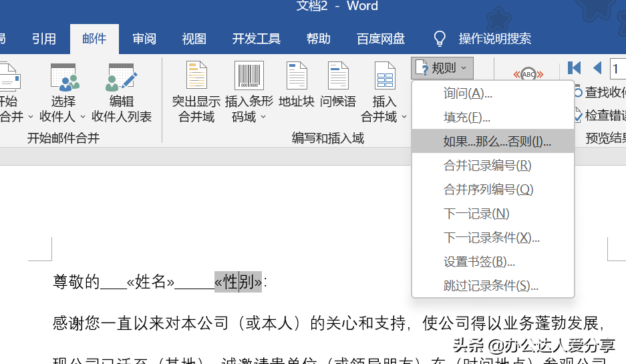Screen dimensions: 626x364
Task: Click the 操作说明搜索 search box
Action: pyautogui.click(x=494, y=39)
